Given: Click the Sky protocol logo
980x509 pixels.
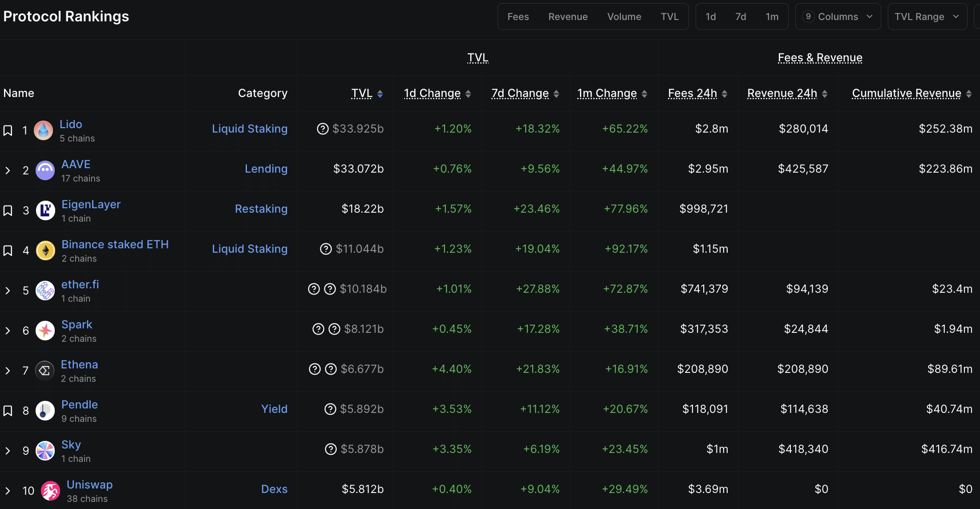Looking at the screenshot, I should [x=44, y=451].
